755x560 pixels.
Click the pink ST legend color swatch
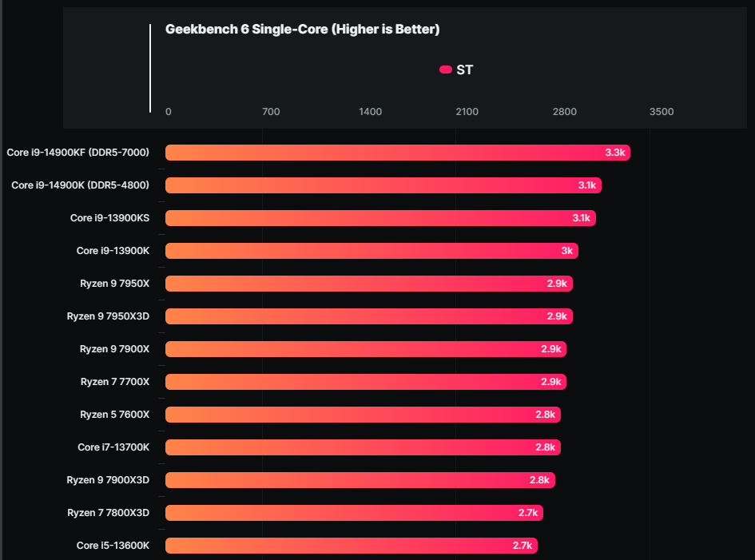[x=446, y=70]
